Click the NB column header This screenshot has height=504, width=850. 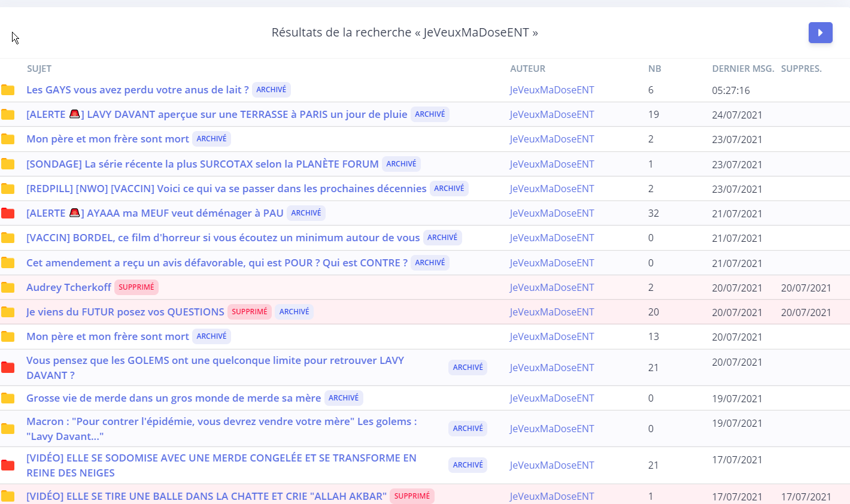tap(655, 69)
